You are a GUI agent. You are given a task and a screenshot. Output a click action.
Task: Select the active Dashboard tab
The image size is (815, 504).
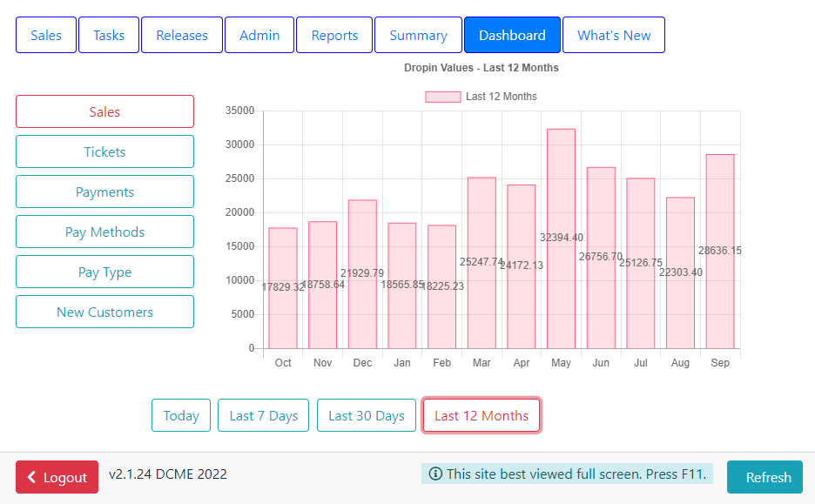tap(512, 35)
